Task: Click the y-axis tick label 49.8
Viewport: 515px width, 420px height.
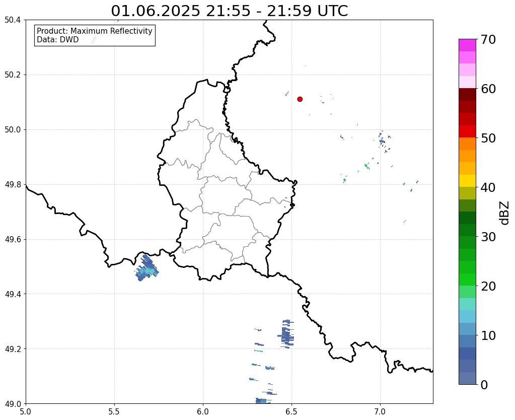Action: [13, 185]
